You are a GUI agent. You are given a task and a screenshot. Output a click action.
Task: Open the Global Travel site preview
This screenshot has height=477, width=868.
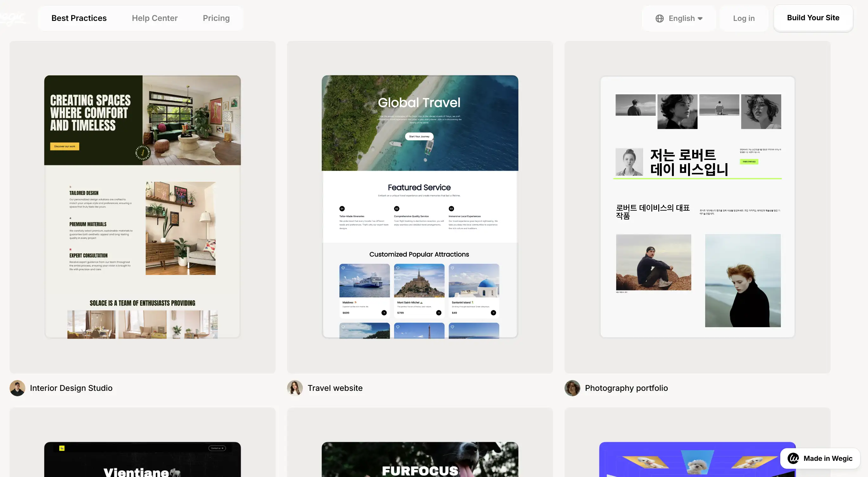[x=420, y=207]
